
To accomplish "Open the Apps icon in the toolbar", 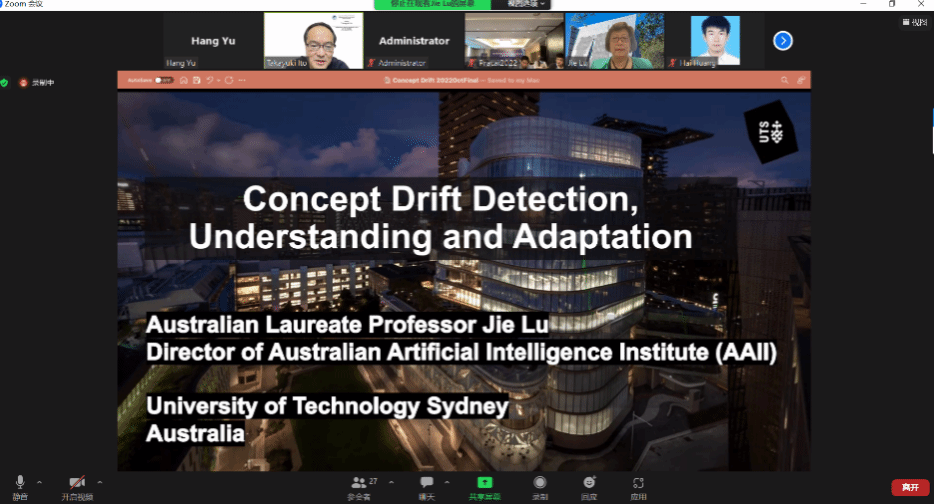I will click(x=639, y=484).
